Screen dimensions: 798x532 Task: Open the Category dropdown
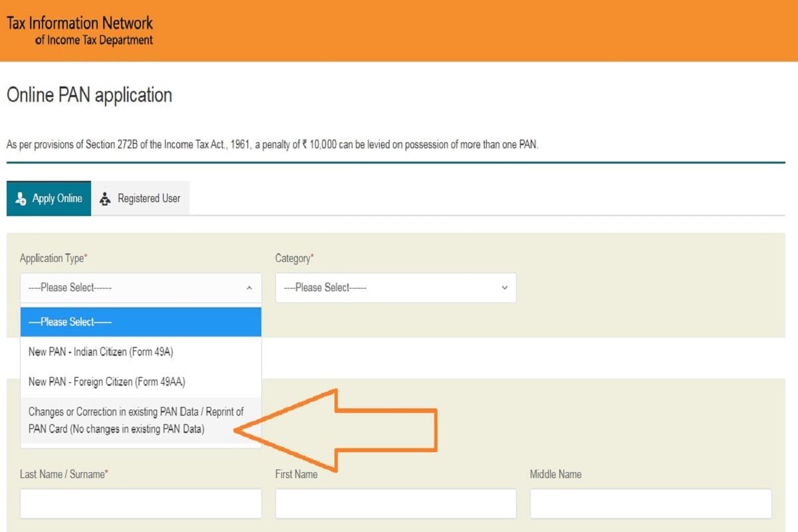coord(396,288)
